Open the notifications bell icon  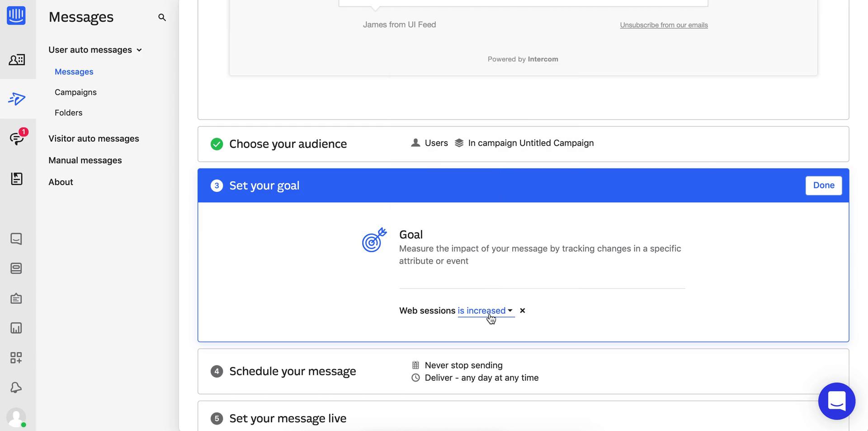click(x=16, y=387)
